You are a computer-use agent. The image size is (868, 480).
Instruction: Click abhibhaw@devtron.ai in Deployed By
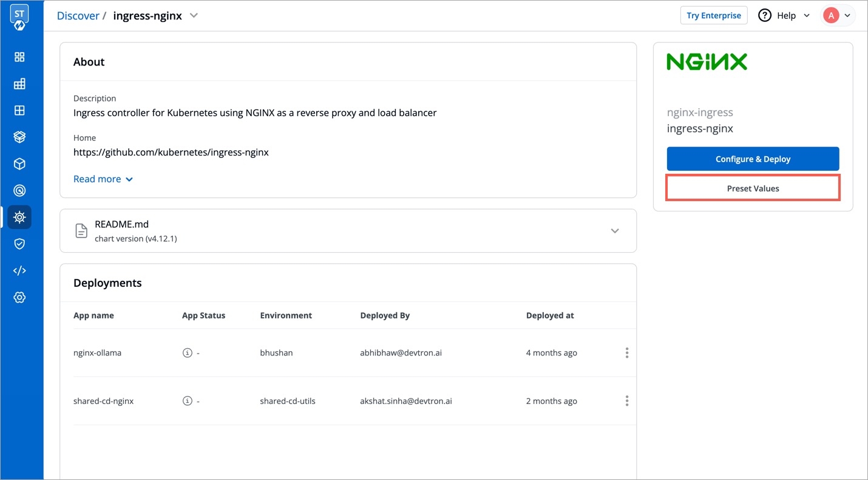click(x=401, y=353)
